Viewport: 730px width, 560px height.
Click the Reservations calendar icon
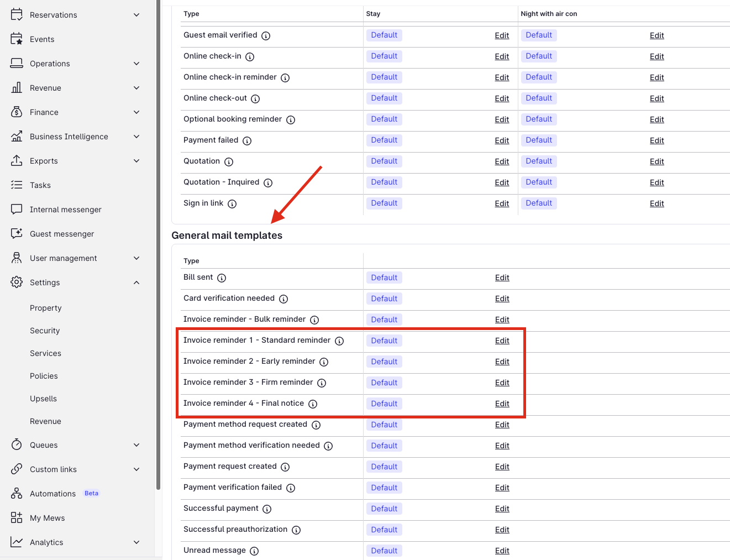[x=17, y=14]
